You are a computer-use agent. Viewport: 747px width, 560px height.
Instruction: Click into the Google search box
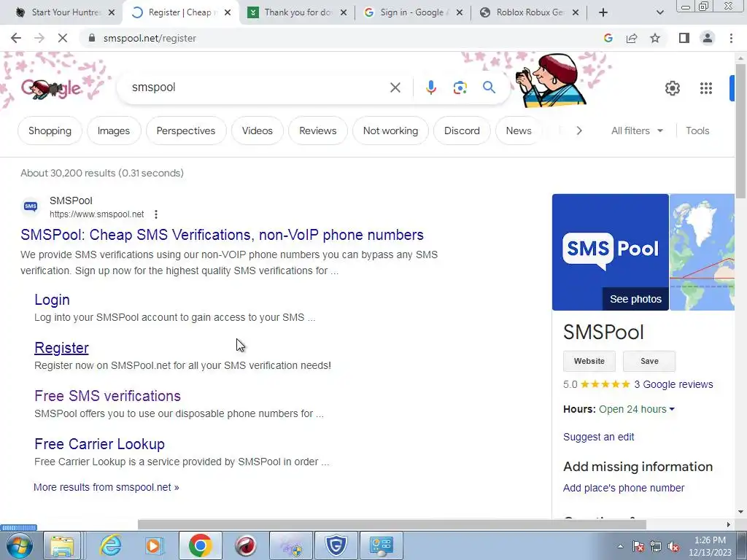258,87
